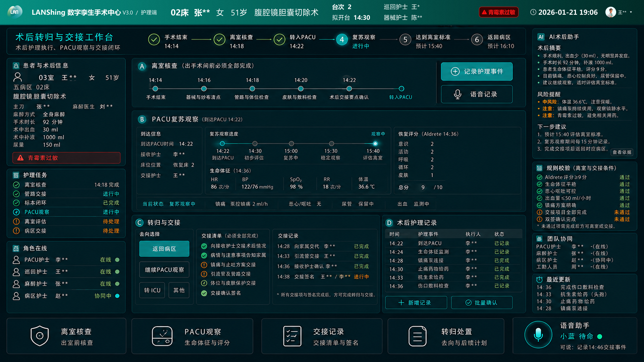644x362 pixels.
Task: Activate the 语音助手 microphone circle
Action: [x=538, y=335]
